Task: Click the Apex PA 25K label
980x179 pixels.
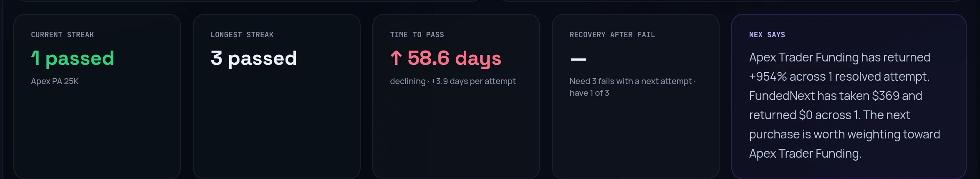Action: coord(55,81)
